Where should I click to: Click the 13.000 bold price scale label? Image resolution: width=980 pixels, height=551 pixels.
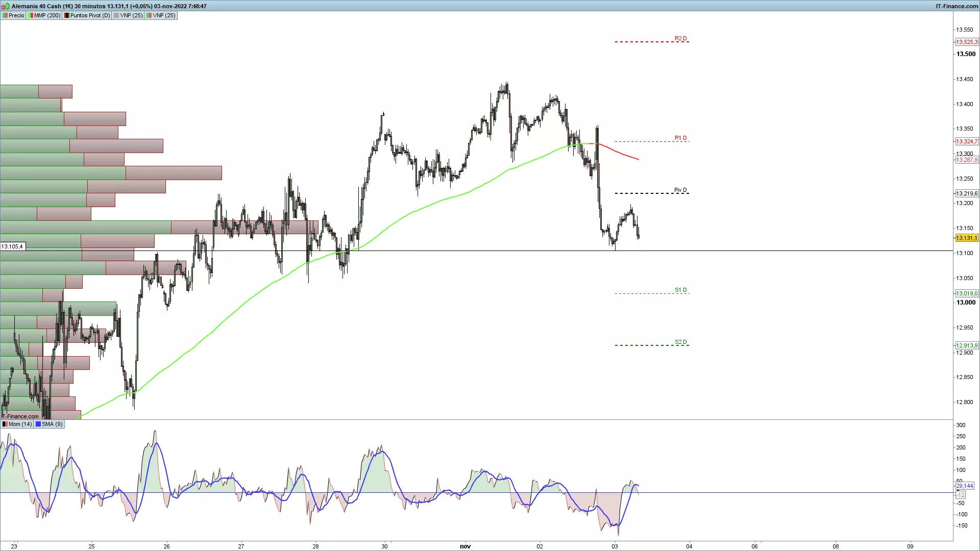coord(966,303)
